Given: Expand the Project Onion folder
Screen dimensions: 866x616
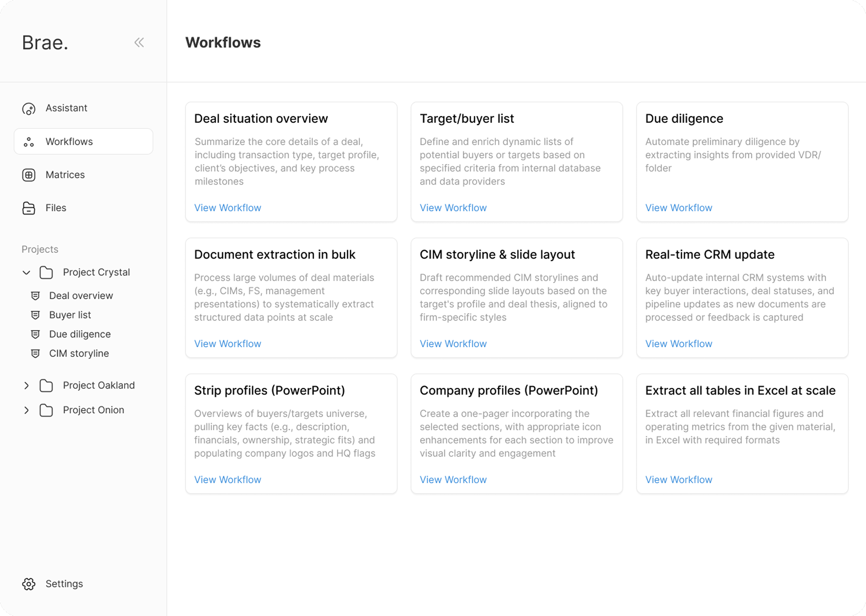Looking at the screenshot, I should click(26, 410).
